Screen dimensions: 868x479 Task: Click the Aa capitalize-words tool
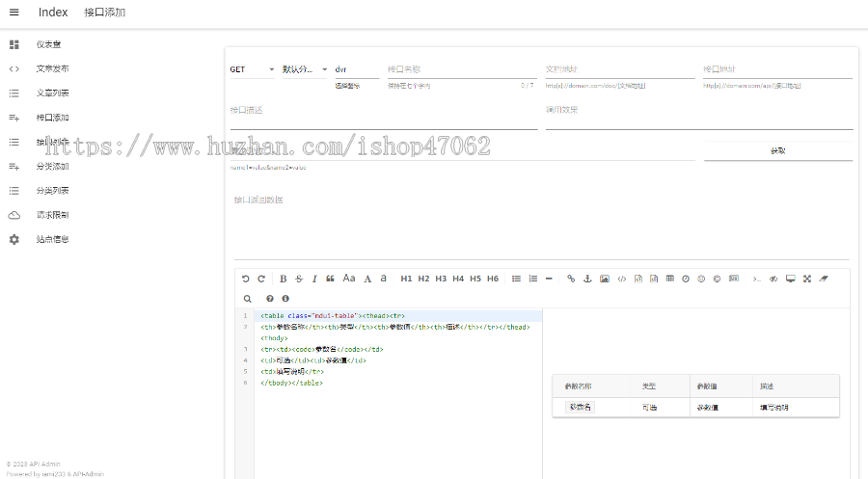349,279
